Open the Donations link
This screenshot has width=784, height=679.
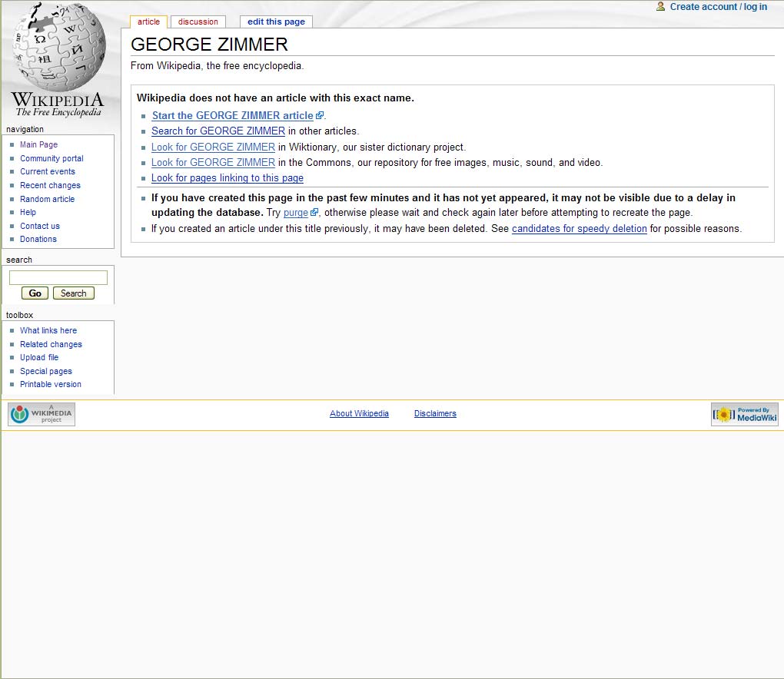pos(38,240)
